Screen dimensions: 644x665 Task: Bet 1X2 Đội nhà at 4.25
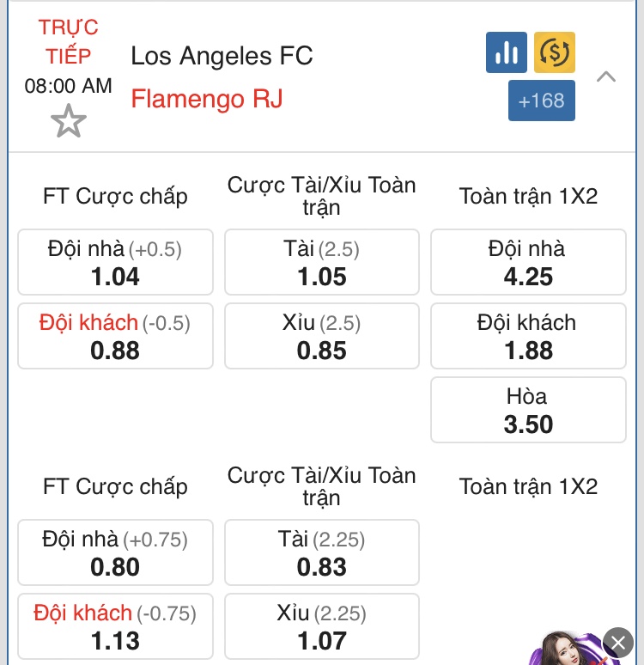[528, 262]
